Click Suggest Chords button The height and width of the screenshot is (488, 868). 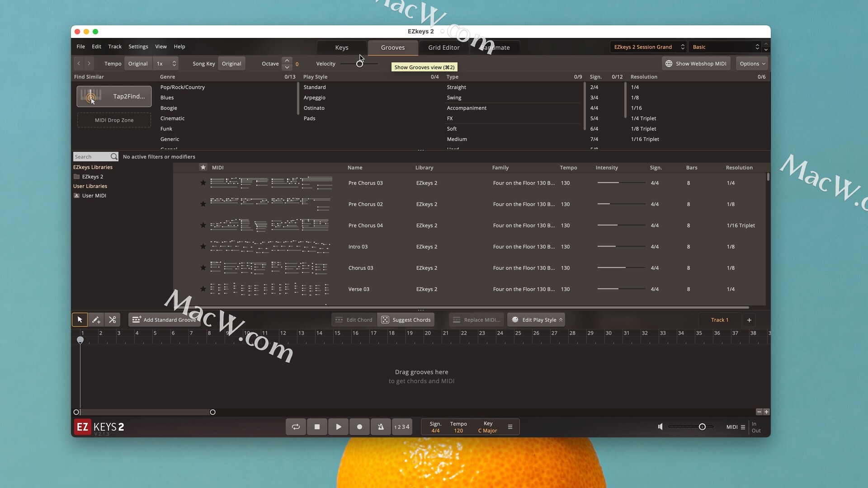click(x=406, y=320)
